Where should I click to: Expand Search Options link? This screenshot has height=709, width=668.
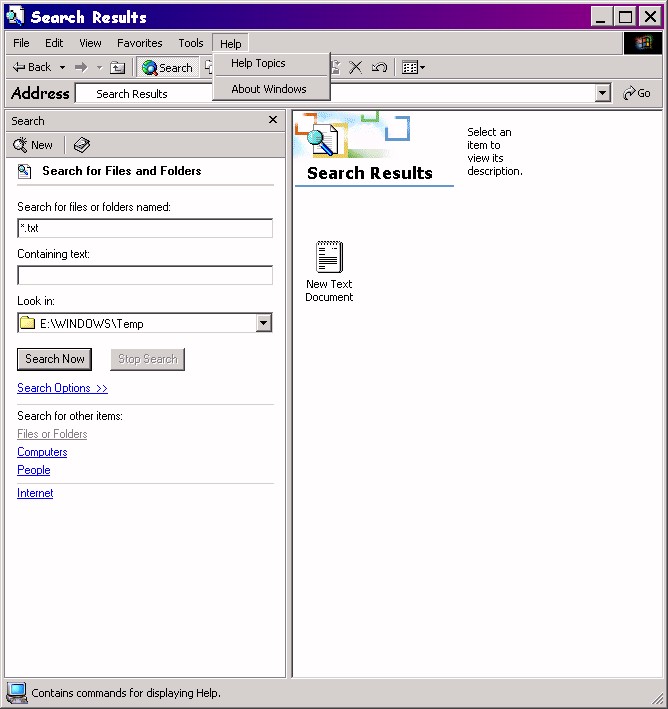click(x=62, y=388)
